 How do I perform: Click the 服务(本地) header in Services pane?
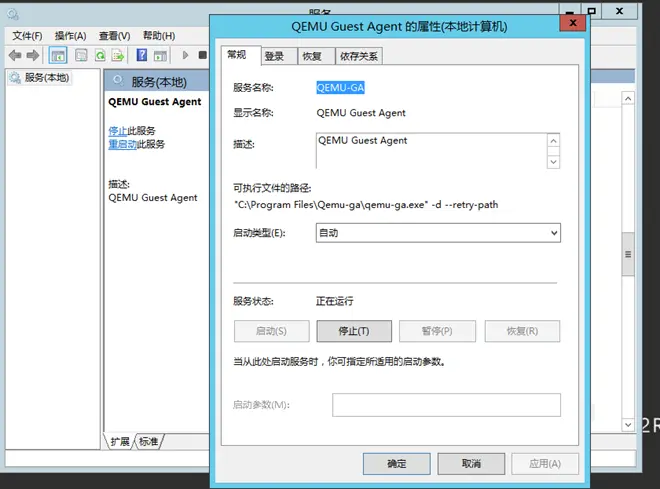pos(159,82)
